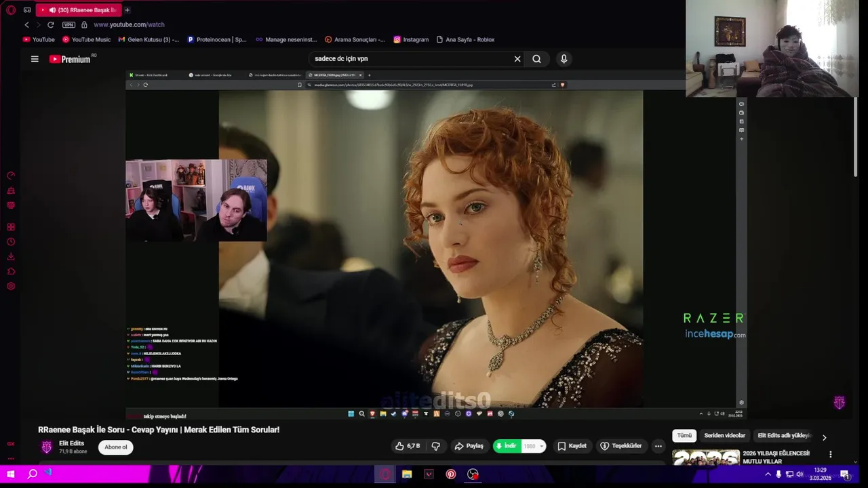
Task: Open the Gelen Kutusu Gmail bookmark
Action: click(149, 39)
